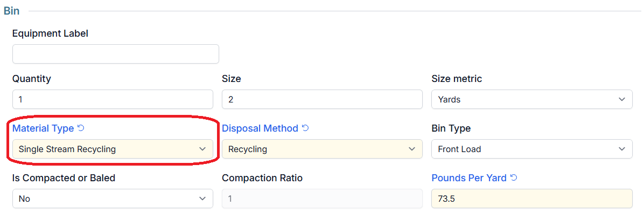Click the Equipment Label text field
Screen dimensions: 644x219
click(x=116, y=54)
